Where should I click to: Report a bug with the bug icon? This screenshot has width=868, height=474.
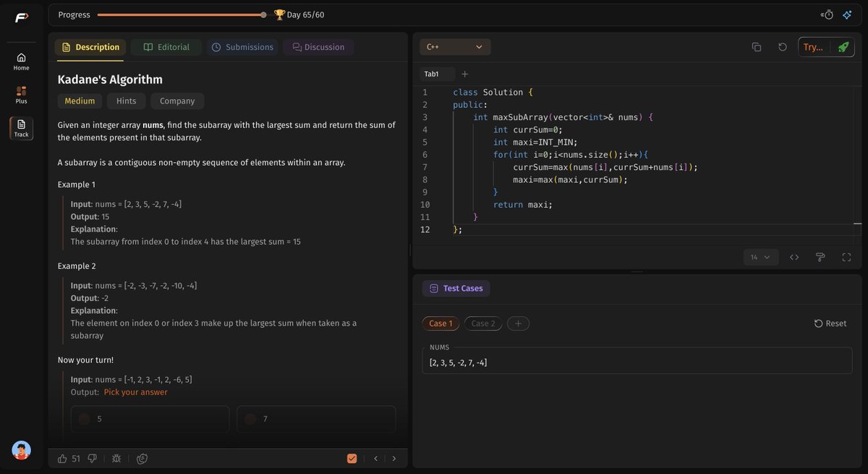(x=116, y=458)
